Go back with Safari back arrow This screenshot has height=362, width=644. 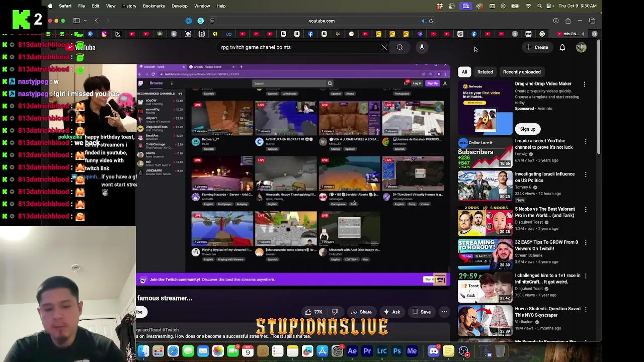97,21
